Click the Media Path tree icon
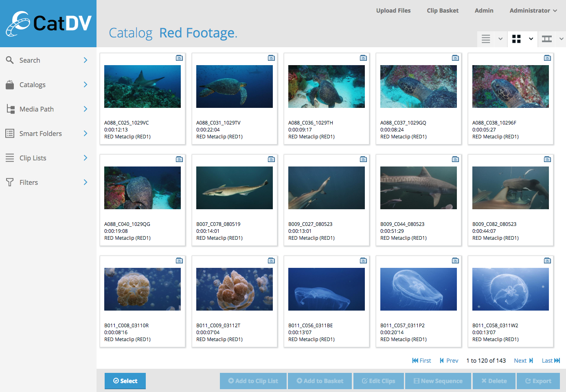The width and height of the screenshot is (566, 392). (11, 109)
